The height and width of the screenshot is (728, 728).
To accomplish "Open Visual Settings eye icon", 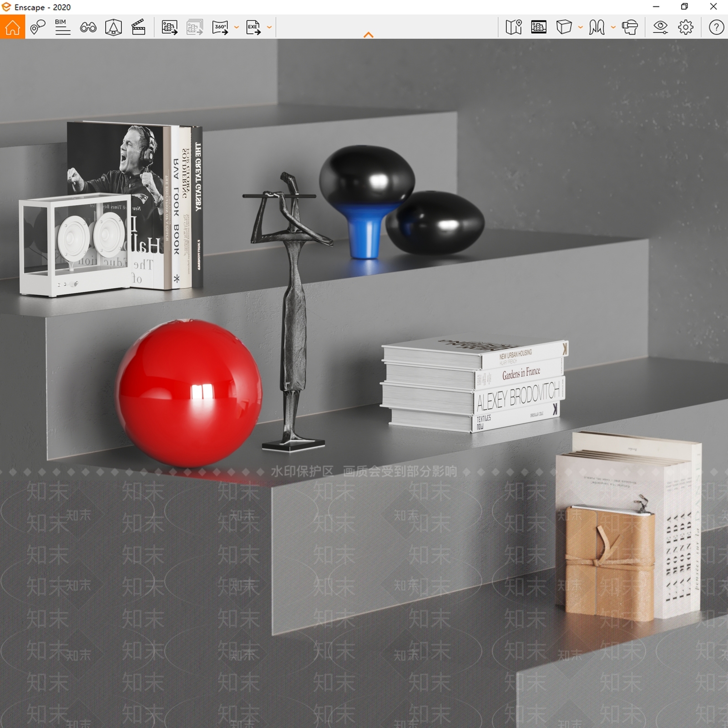I will tap(660, 27).
